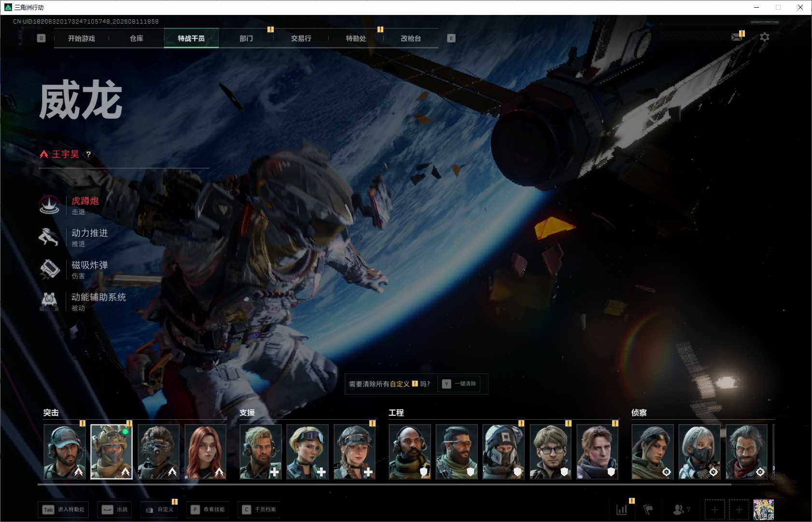Viewport: 812px width, 522px height.
Task: Select the engineer with black eyeglasses portrait
Action: [550, 452]
